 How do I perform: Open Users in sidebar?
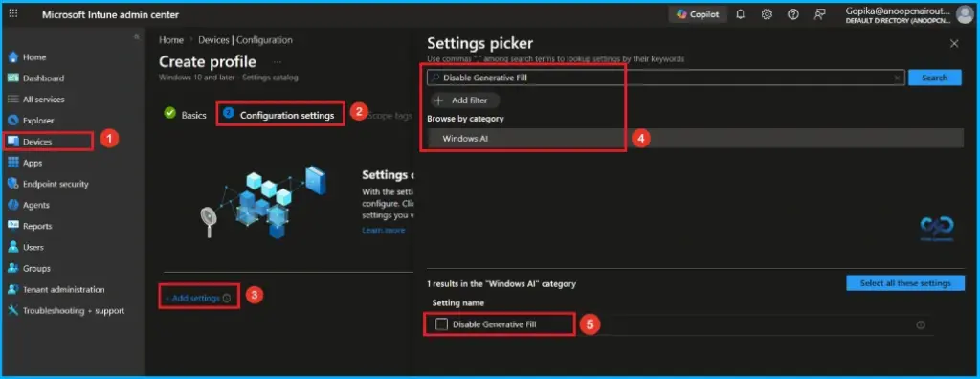[33, 247]
